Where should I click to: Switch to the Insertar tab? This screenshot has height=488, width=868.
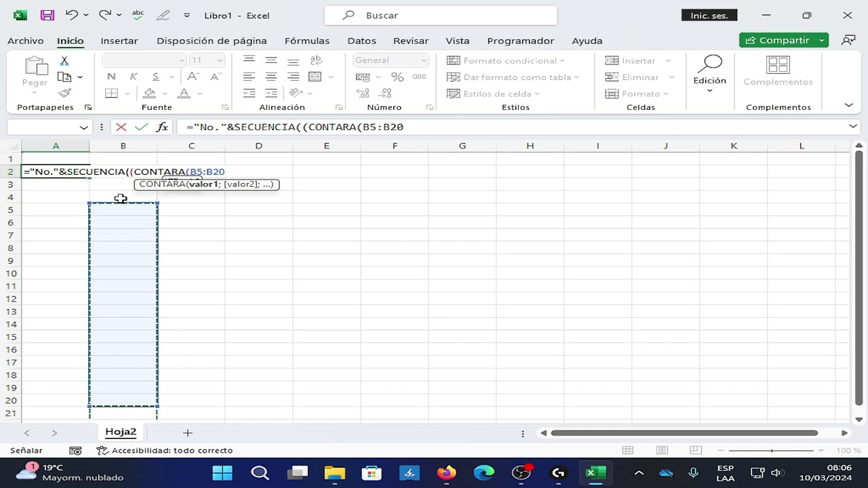click(119, 41)
